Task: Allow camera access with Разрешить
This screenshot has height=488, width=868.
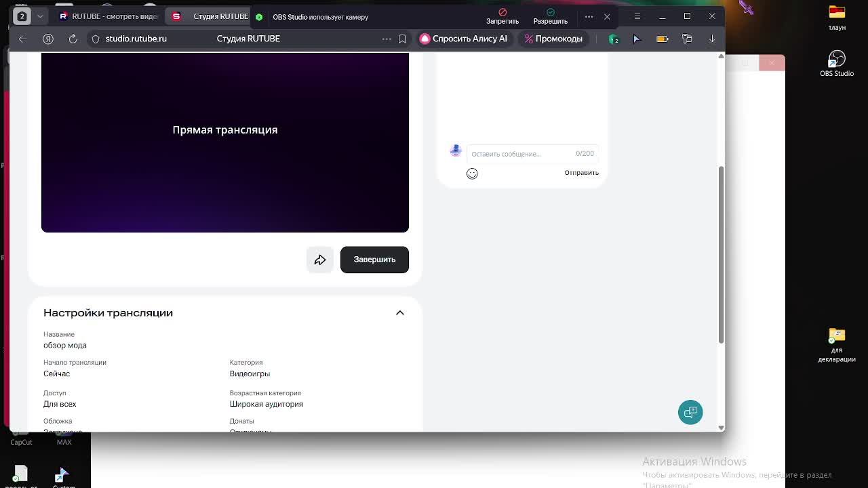Action: pos(550,17)
